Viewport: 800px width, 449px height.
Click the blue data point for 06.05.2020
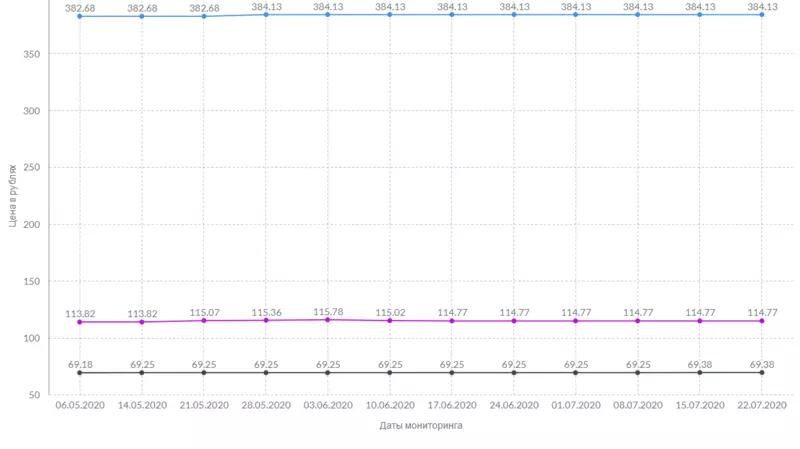[80, 17]
